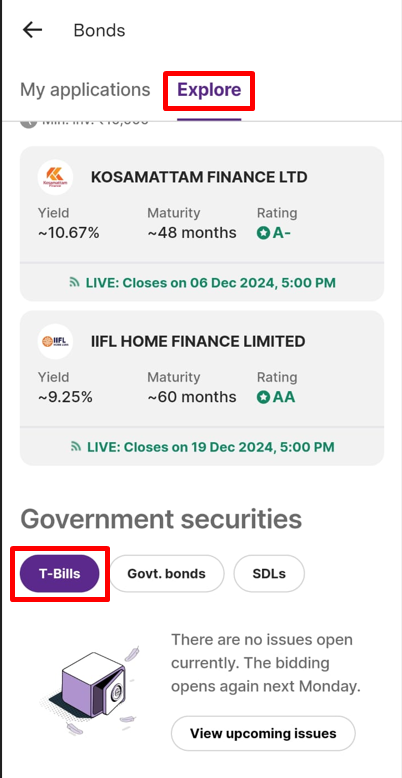Click live signal icon for 06 Dec closing
Image resolution: width=402 pixels, height=778 pixels.
click(x=75, y=283)
